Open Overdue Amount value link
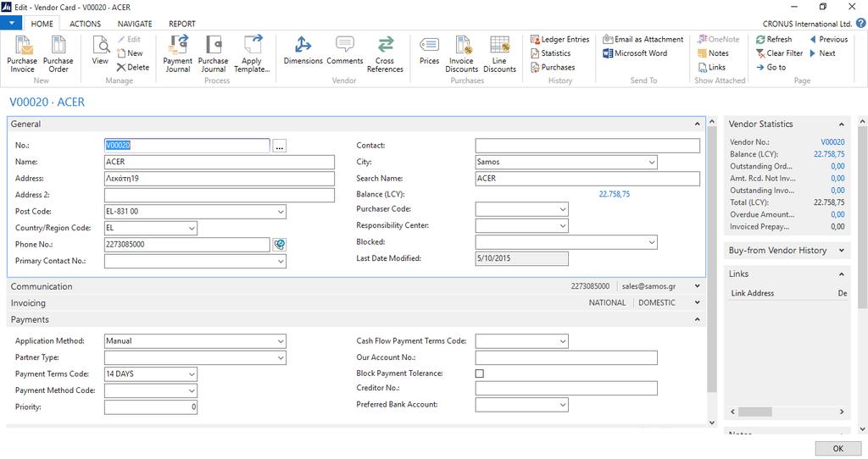 (837, 214)
